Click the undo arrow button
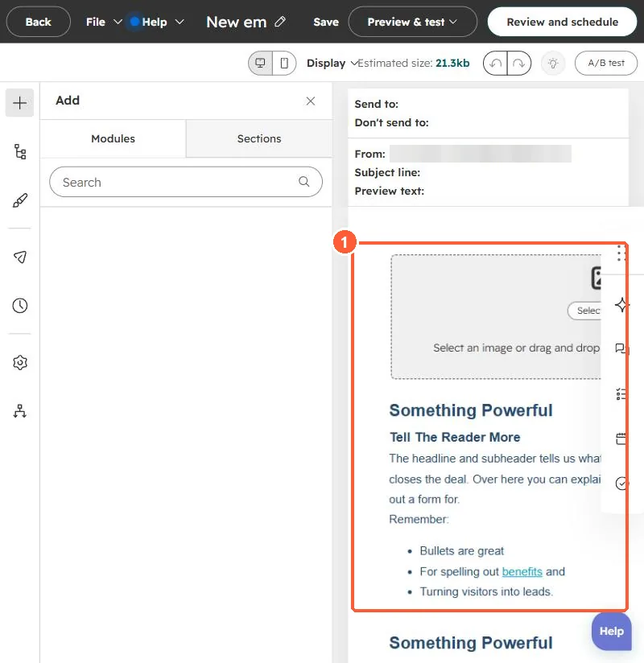 (x=496, y=63)
